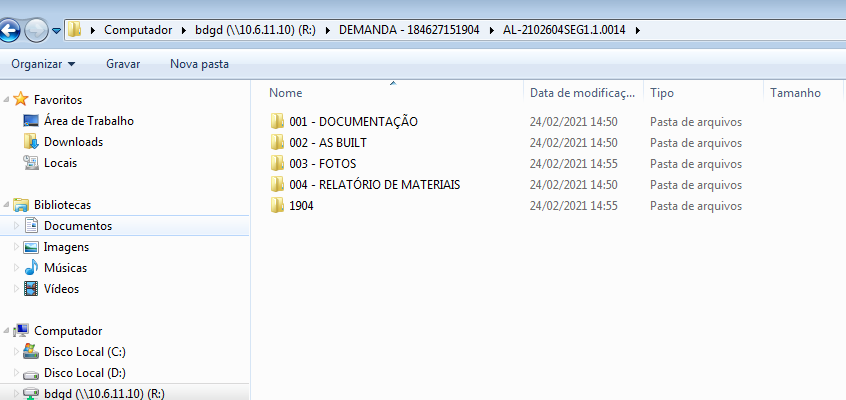The height and width of the screenshot is (400, 846).
Task: Click DEMANDA - 184627151904 in address breadcrumb
Action: click(x=409, y=30)
